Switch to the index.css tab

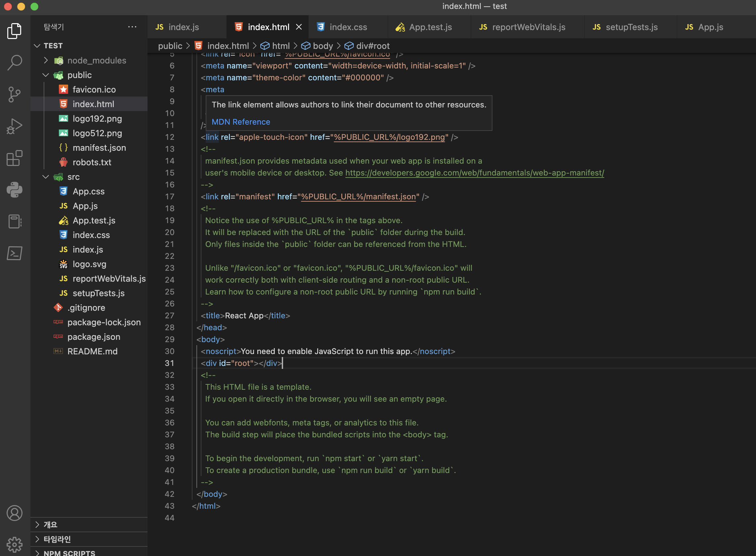point(348,27)
